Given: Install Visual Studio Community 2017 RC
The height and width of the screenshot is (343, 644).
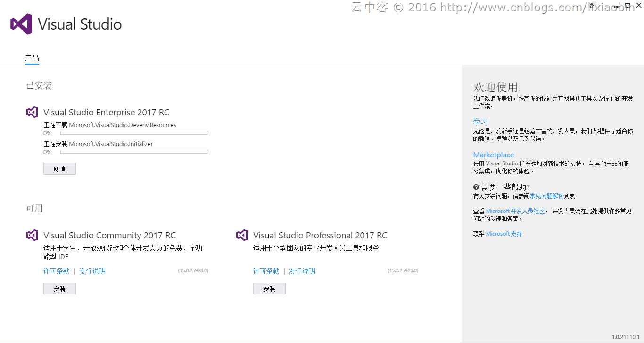Looking at the screenshot, I should click(x=59, y=289).
